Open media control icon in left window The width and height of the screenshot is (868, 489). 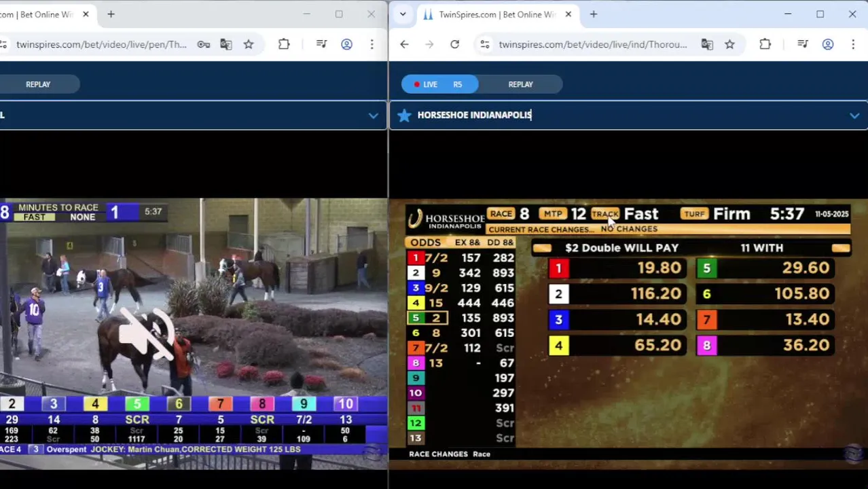[321, 44]
